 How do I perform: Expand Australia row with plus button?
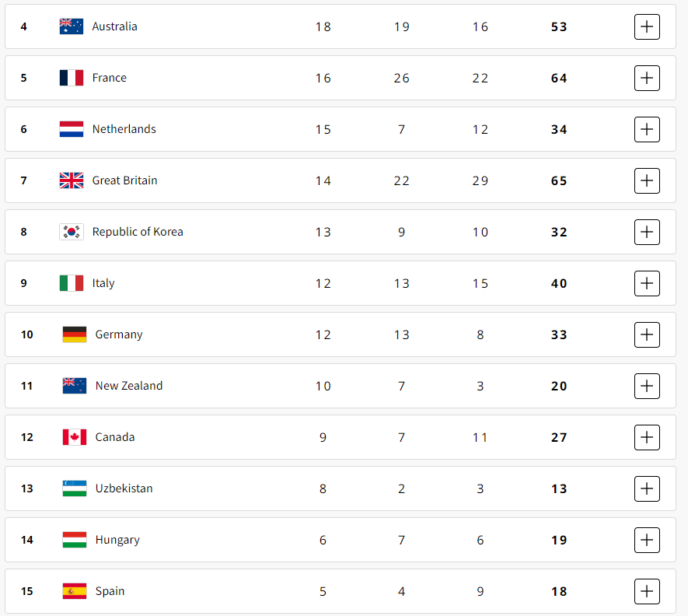point(647,26)
